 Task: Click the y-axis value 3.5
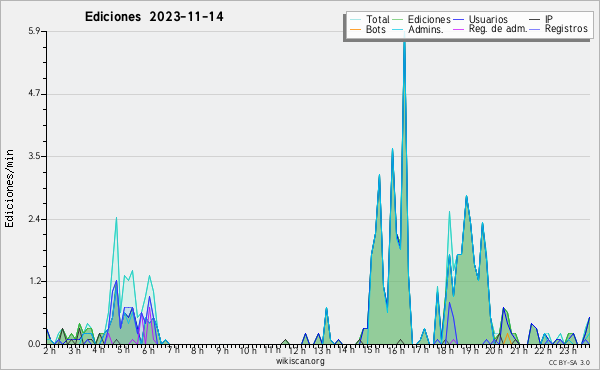click(x=34, y=156)
